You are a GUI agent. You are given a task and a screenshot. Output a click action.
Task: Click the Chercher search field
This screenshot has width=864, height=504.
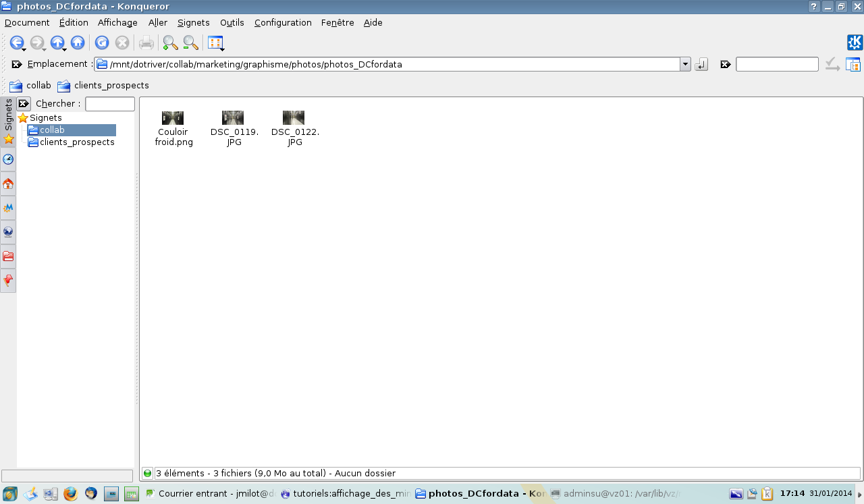(x=110, y=104)
